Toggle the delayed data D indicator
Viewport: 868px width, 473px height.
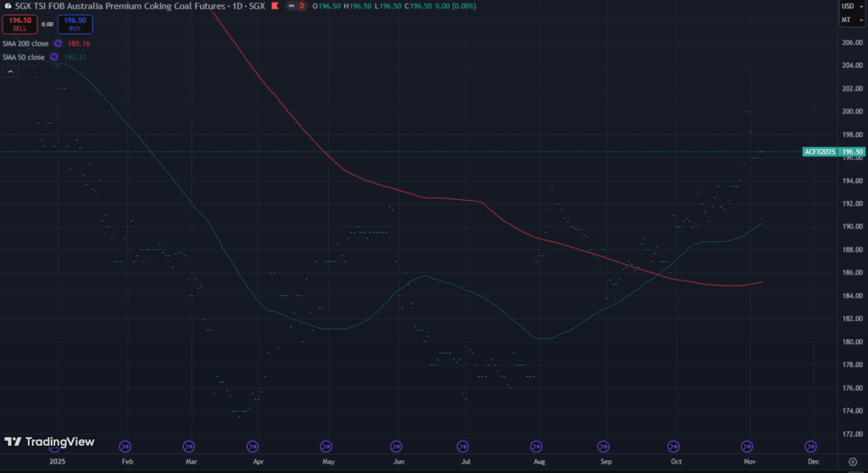coord(301,6)
